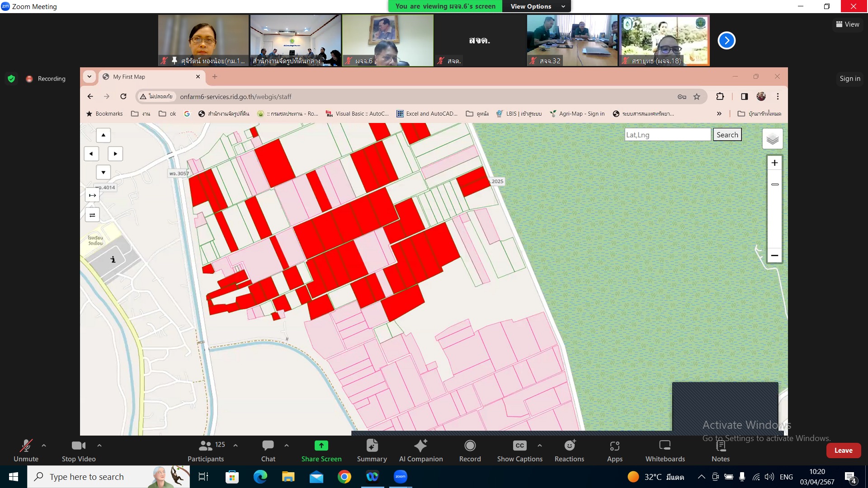Open the Participants panel

[206, 450]
